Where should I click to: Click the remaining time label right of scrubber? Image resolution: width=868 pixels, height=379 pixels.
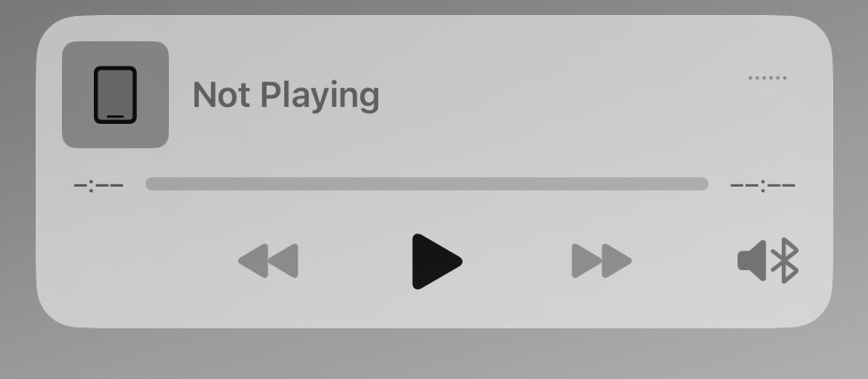point(763,186)
